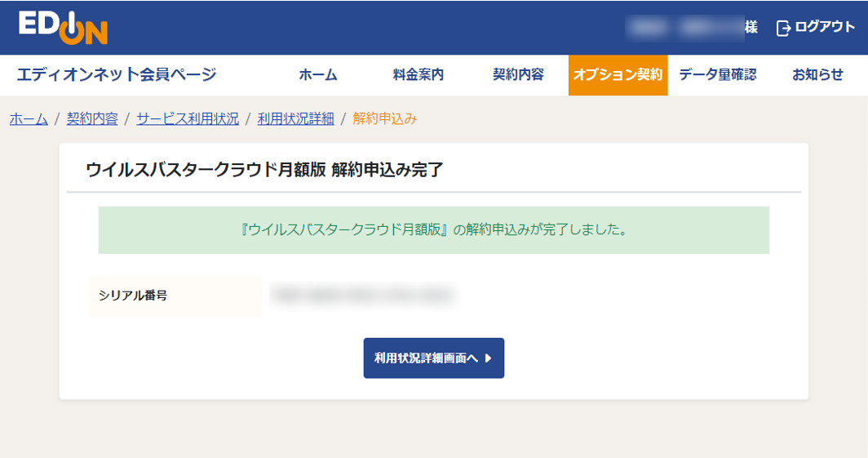Click the 利用状況詳細画面へ button
The height and width of the screenshot is (458, 868).
[x=434, y=358]
